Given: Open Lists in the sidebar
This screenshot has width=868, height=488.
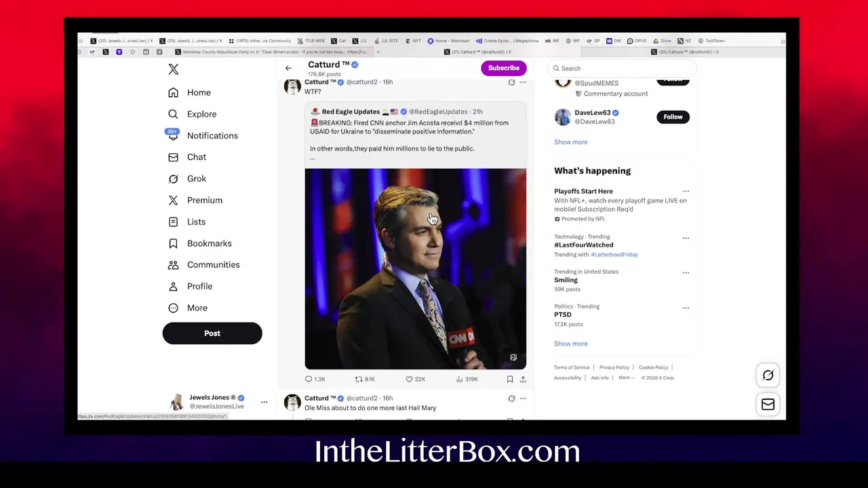Looking at the screenshot, I should (186, 222).
